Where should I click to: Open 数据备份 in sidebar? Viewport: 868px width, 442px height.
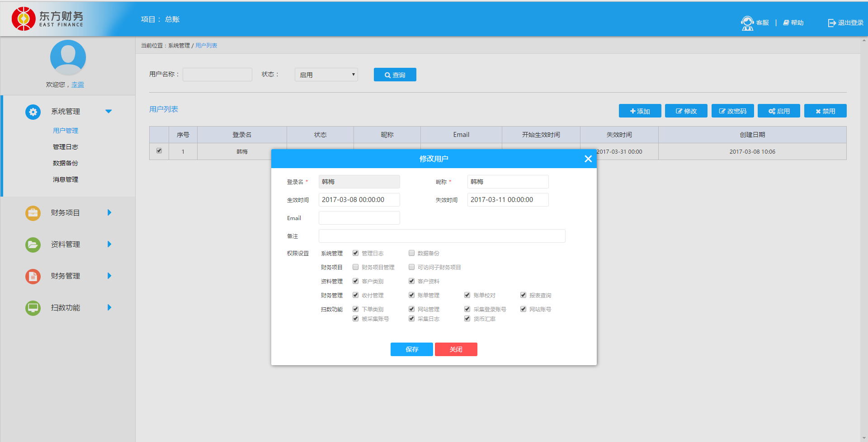coord(66,163)
